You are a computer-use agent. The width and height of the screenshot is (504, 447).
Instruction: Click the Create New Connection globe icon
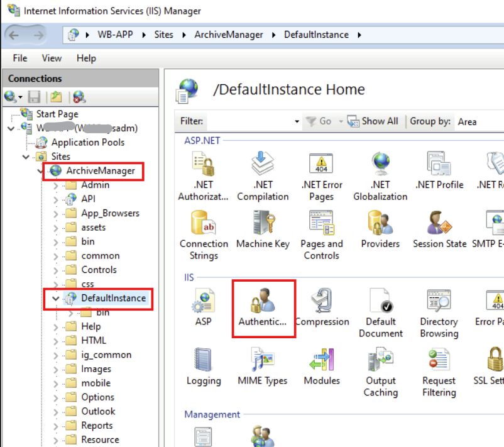[x=10, y=97]
